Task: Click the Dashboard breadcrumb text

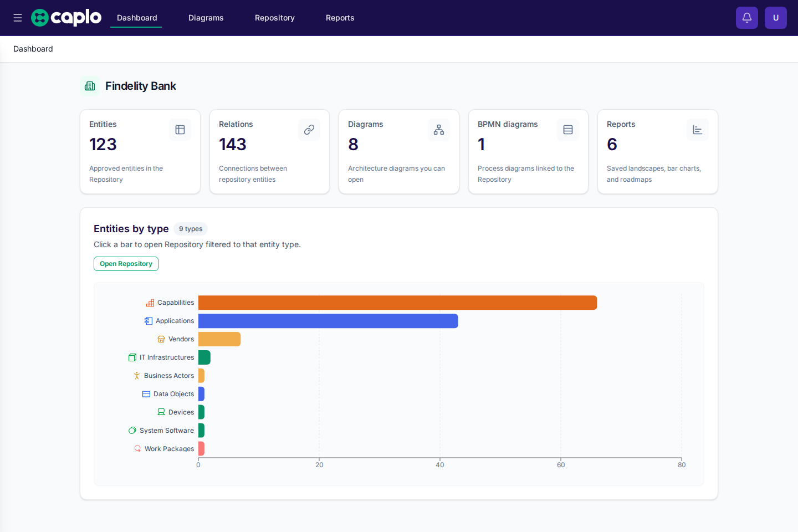Action: tap(33, 49)
